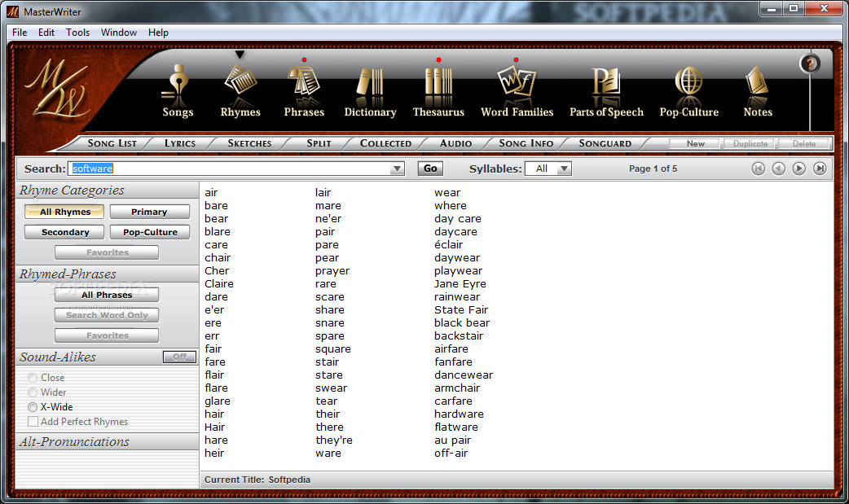Open the Window menu
This screenshot has height=504, width=849.
point(119,33)
